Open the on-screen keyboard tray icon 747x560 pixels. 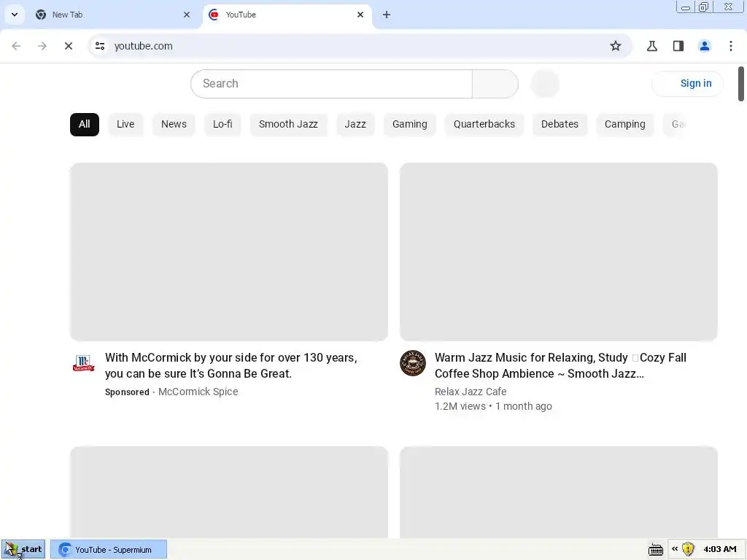click(656, 550)
